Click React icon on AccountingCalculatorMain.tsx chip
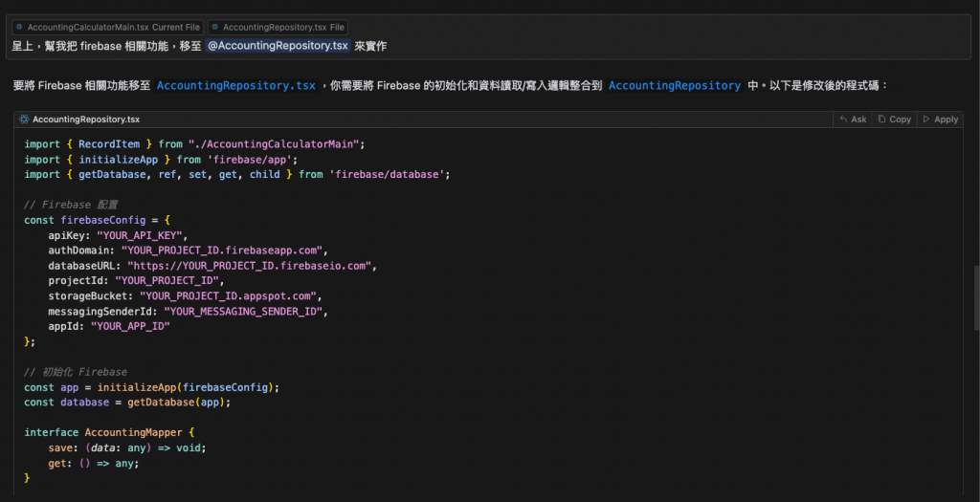Image resolution: width=980 pixels, height=502 pixels. click(19, 28)
